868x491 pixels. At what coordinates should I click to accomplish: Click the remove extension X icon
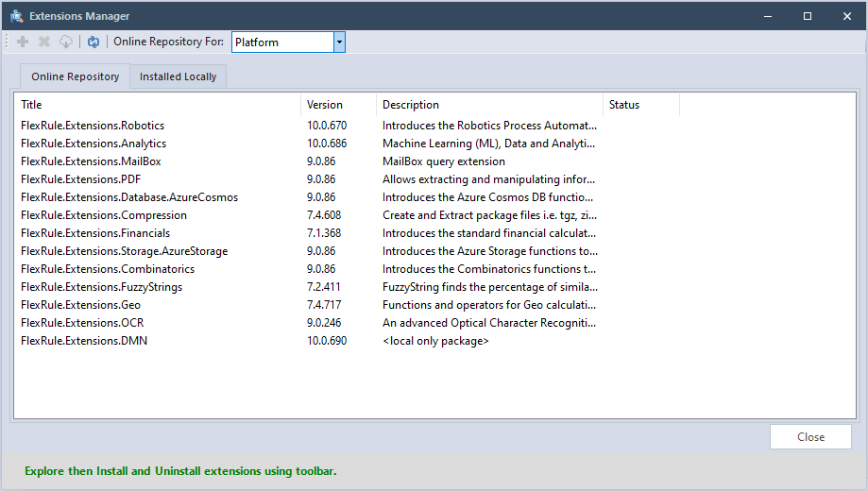[x=44, y=42]
